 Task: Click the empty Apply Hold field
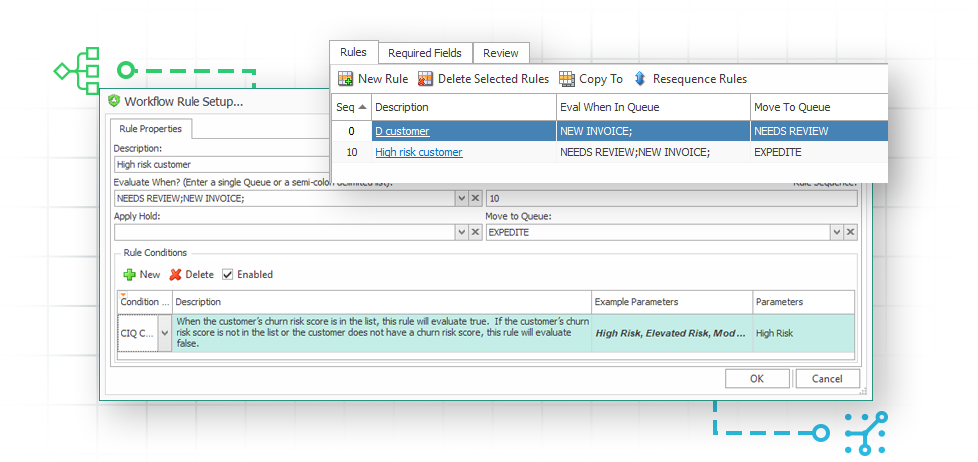coord(285,232)
